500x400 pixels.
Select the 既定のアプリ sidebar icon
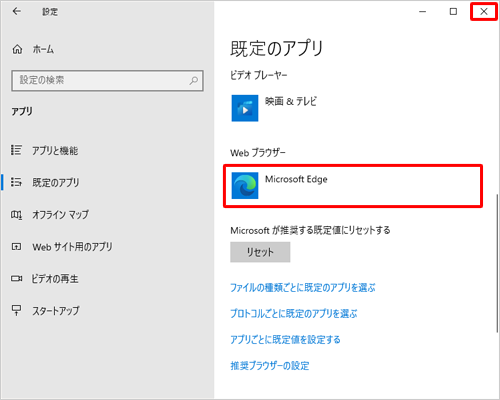tap(16, 182)
